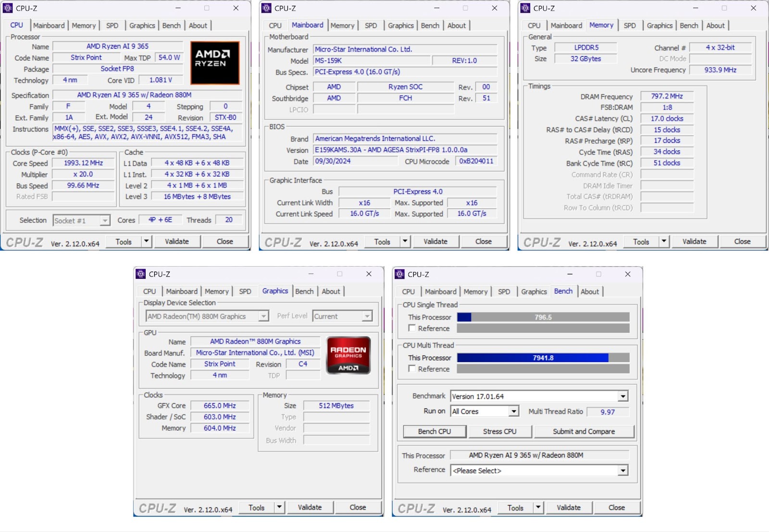Close the Graphics CPU-Z window via the X
Screen dimensions: 769x532
coord(369,274)
